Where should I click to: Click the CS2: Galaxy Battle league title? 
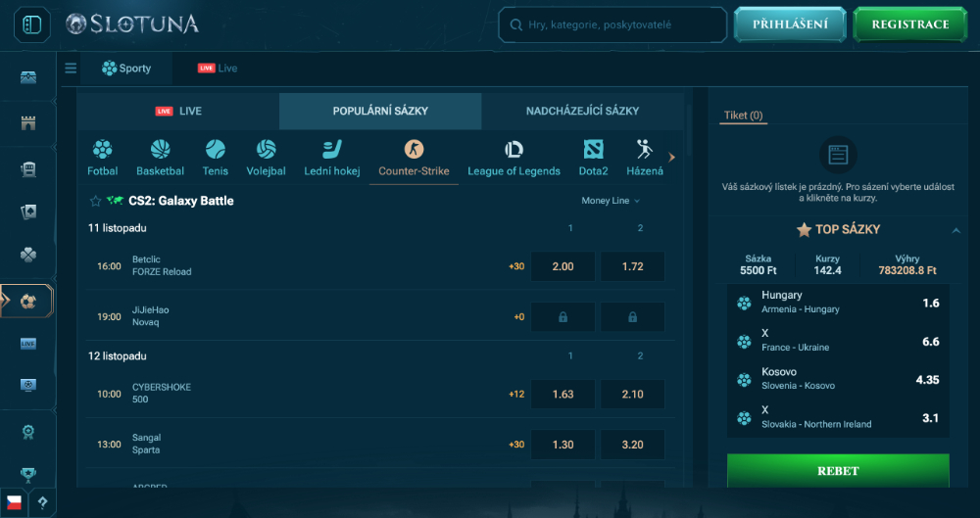pos(181,201)
